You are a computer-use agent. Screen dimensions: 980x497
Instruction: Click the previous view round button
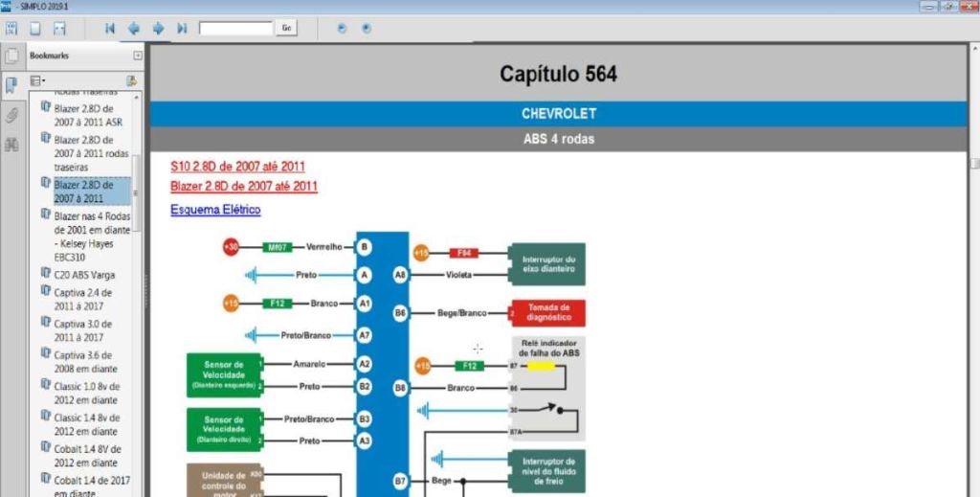point(342,28)
